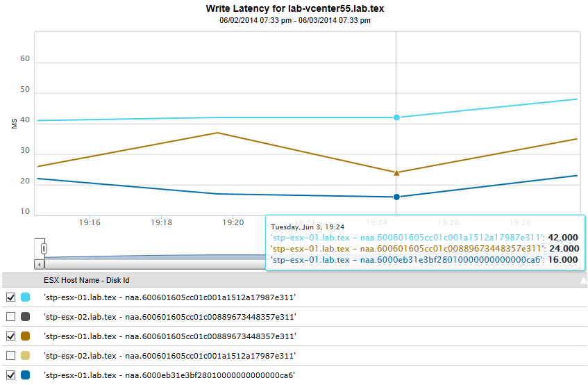Click the range navigator handle on the chart

[x=44, y=248]
